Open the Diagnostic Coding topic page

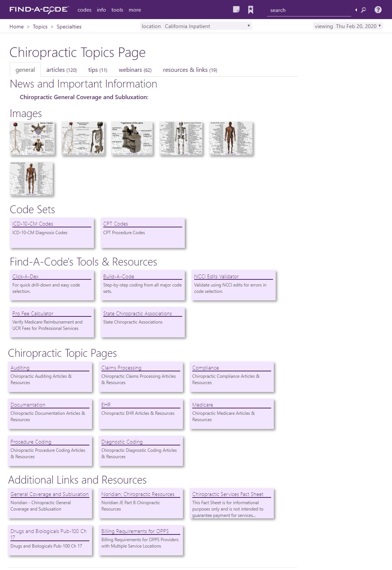click(x=122, y=442)
